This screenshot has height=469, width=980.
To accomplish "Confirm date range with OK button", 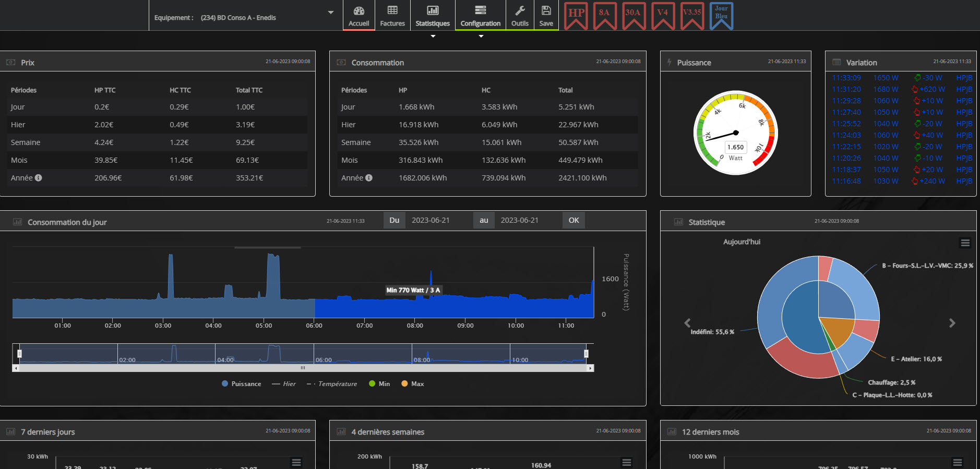I will tap(574, 220).
